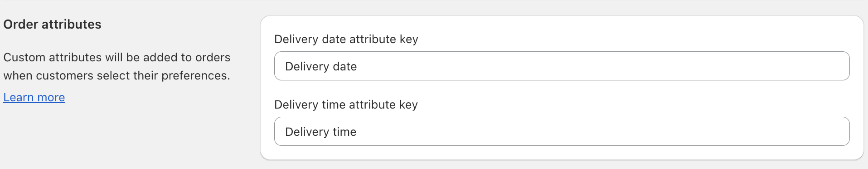
Task: Click the "Custom attributes will be added" description line
Action: pos(117,57)
